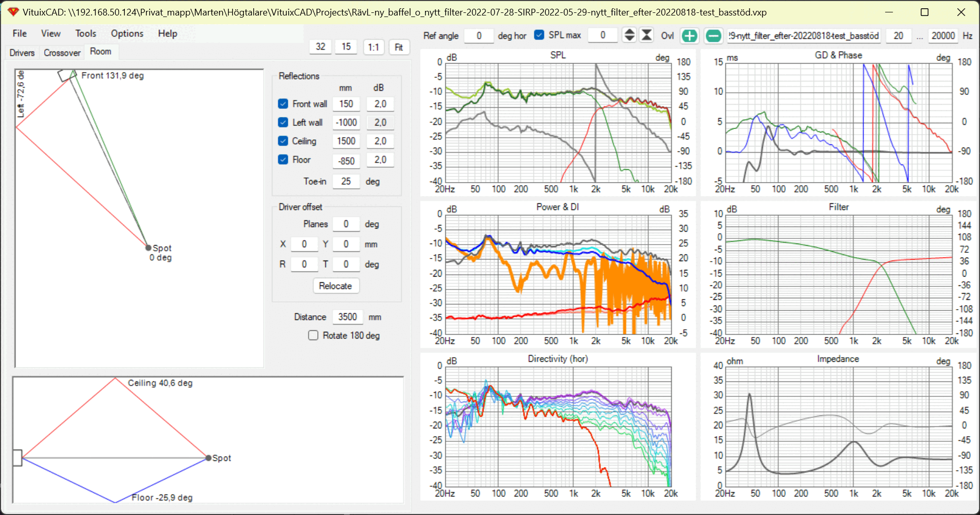
Task: Click the SPL max value field
Action: [602, 35]
